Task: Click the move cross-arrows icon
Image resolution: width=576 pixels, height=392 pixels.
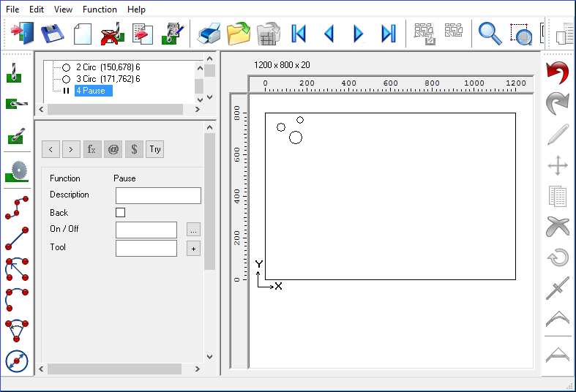Action: pyautogui.click(x=558, y=165)
